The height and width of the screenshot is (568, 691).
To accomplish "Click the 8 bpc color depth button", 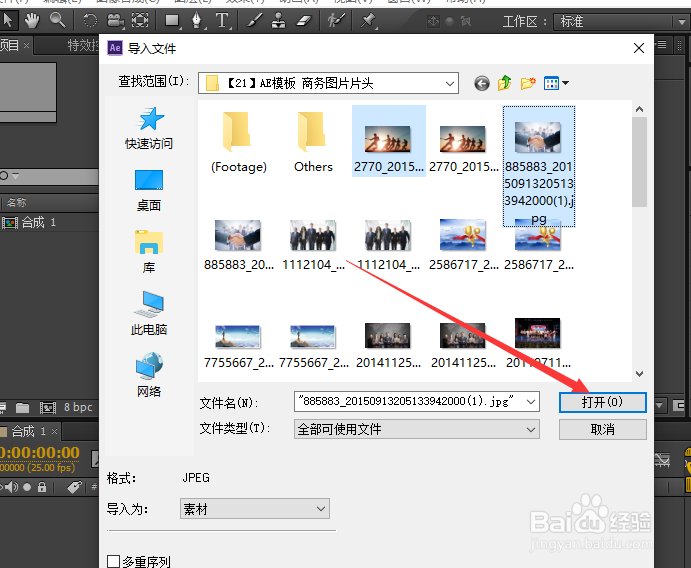I will click(78, 407).
